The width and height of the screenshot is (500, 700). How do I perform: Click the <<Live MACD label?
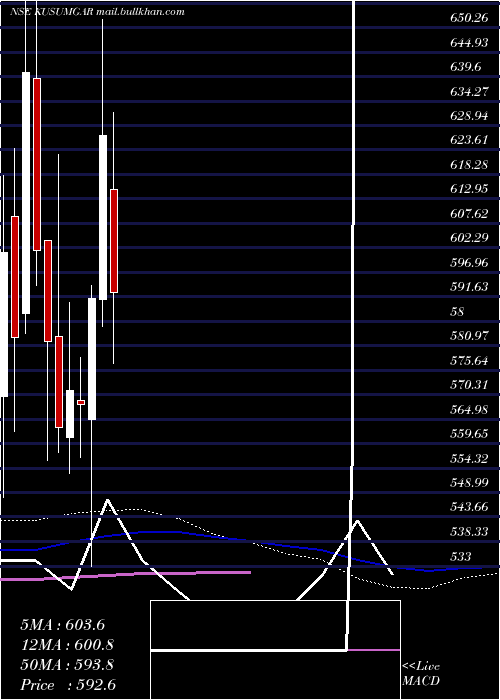click(421, 674)
